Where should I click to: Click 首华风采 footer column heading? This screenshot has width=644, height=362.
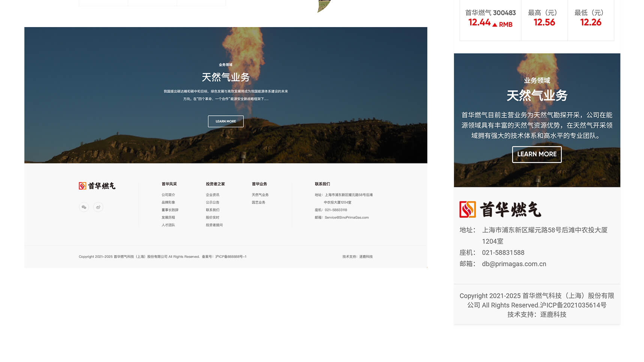coord(169,184)
